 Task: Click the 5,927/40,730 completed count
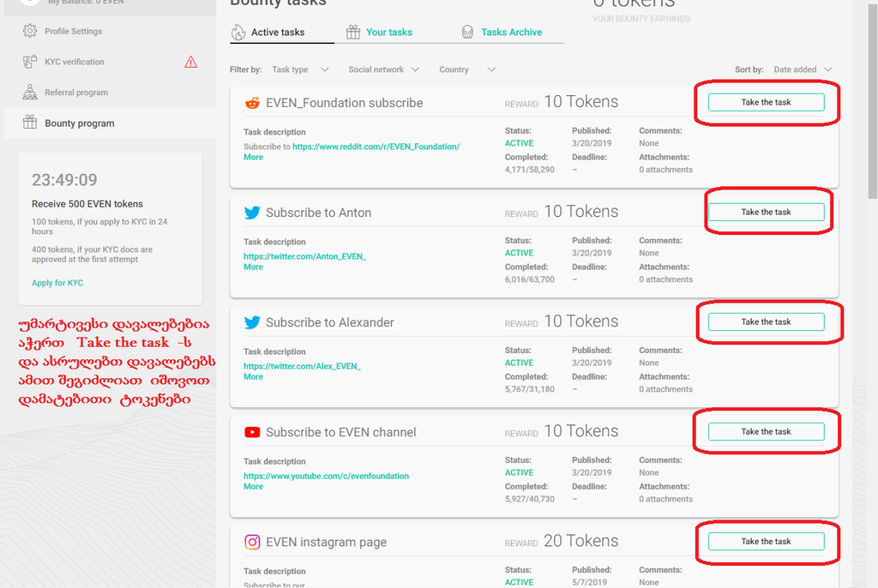pyautogui.click(x=530, y=499)
